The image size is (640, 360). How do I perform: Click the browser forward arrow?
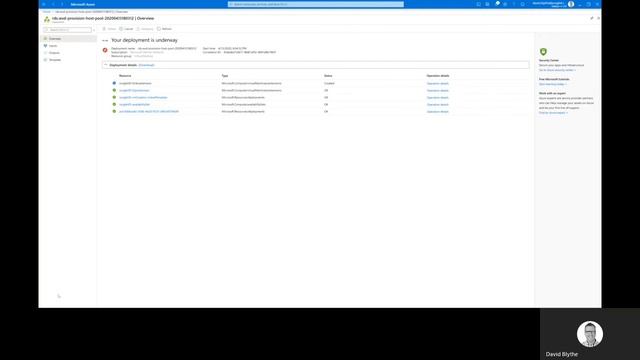62,4
